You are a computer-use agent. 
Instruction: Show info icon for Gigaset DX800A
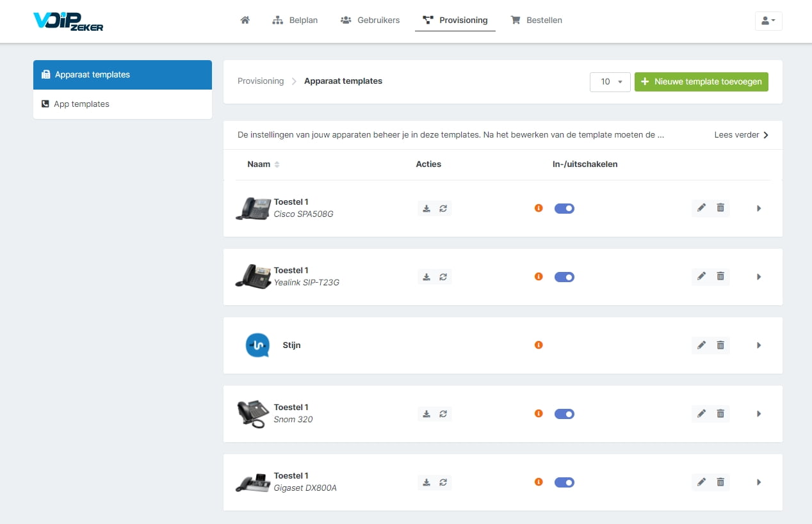tap(539, 482)
